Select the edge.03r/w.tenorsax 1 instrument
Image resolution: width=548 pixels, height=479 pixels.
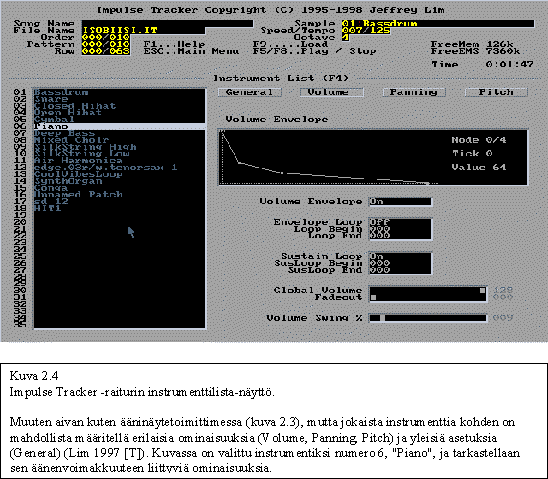pyautogui.click(x=119, y=167)
